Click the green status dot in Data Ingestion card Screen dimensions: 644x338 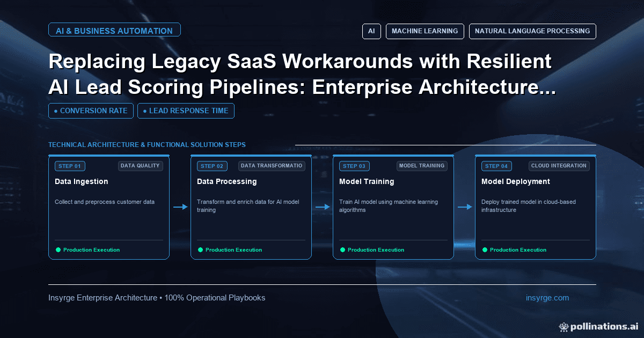coord(58,249)
